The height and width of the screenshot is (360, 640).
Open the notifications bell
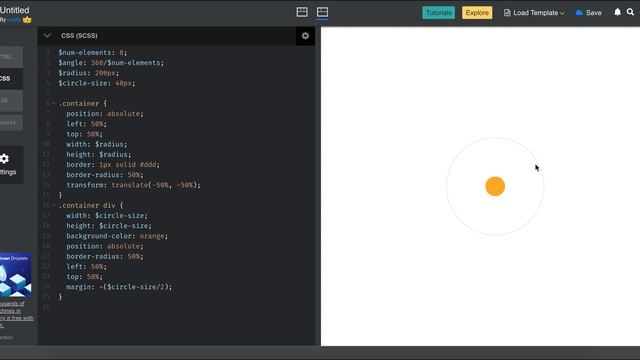coord(618,12)
